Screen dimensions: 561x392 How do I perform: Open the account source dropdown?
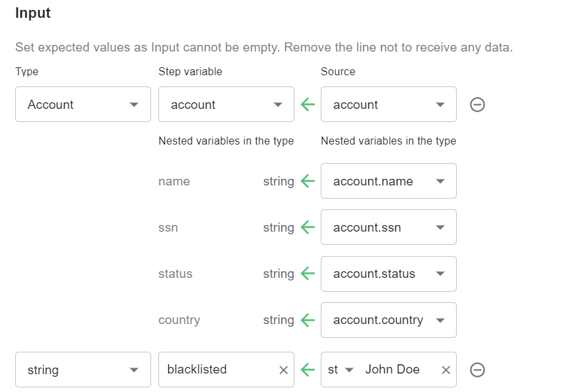tap(389, 104)
